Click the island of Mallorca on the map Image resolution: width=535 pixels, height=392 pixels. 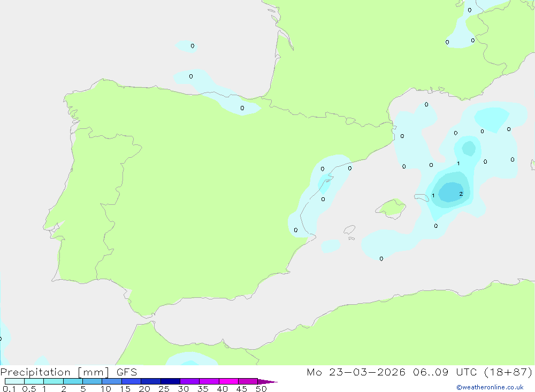click(391, 208)
